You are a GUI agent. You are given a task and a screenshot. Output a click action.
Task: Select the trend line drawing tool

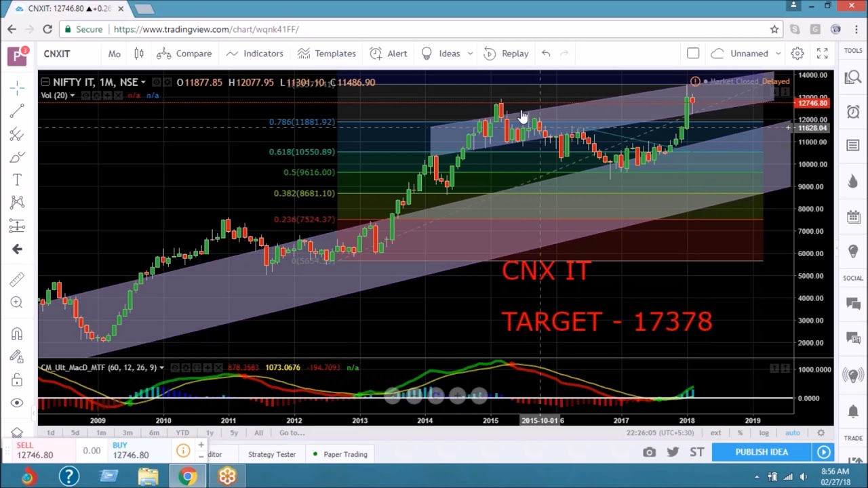point(17,110)
